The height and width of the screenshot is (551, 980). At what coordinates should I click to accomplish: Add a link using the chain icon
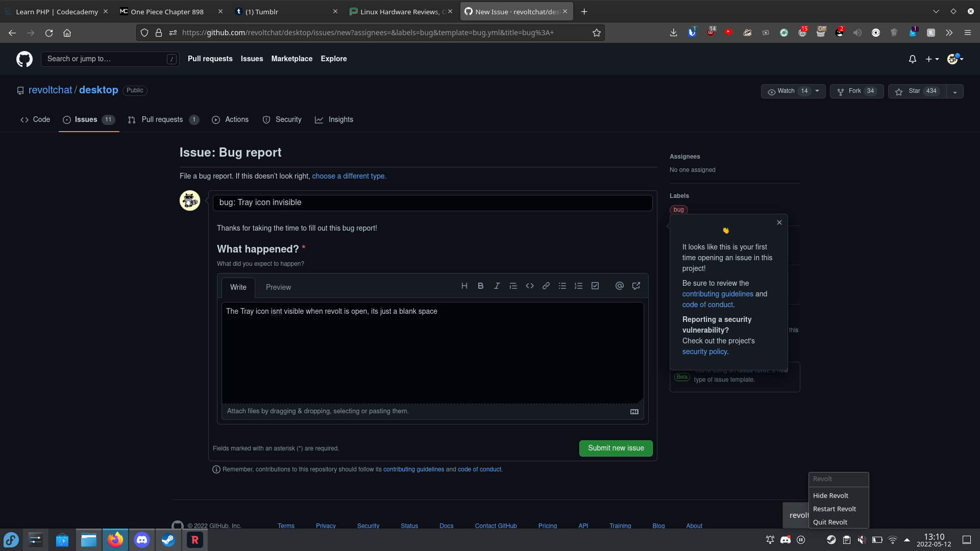pyautogui.click(x=546, y=286)
